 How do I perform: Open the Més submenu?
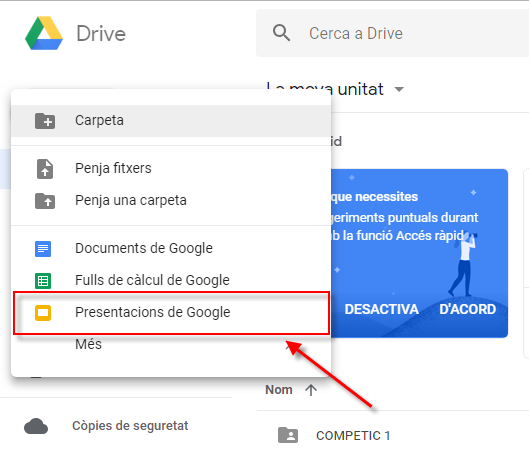coord(171,345)
